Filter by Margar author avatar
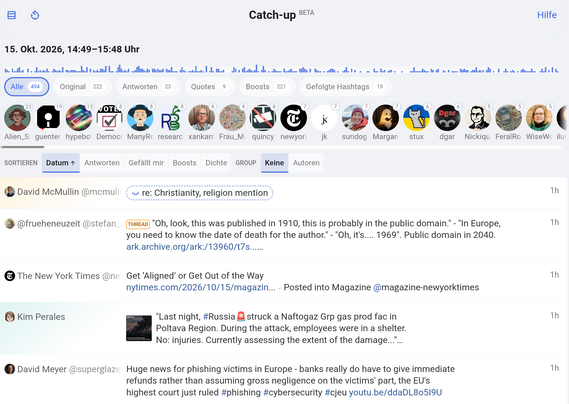The height and width of the screenshot is (404, 569). tap(386, 118)
